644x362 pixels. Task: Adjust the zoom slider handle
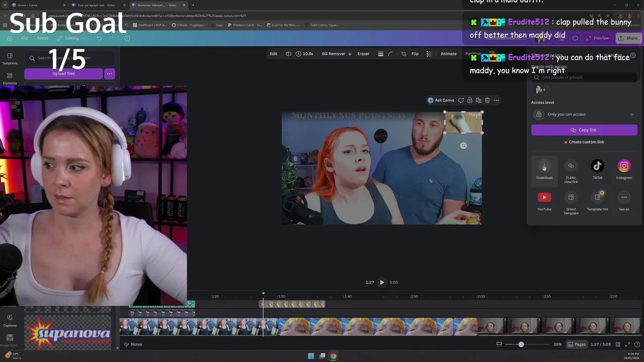tap(521, 344)
